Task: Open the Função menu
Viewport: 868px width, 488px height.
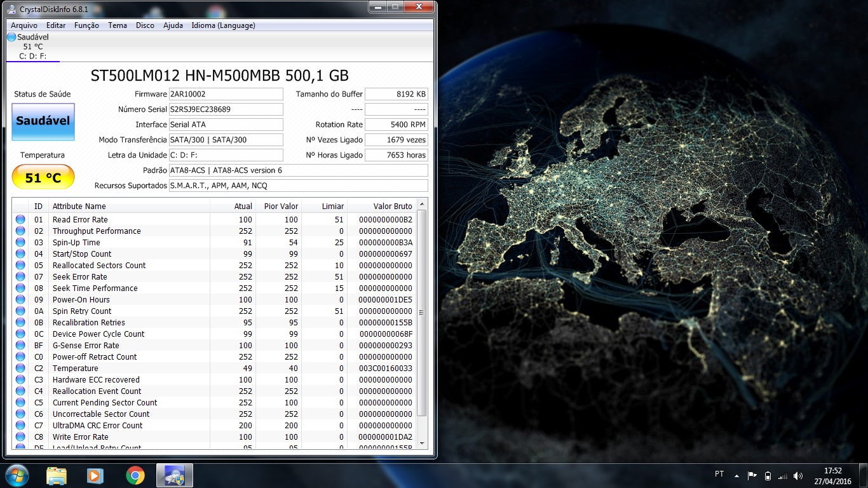Action: (x=86, y=25)
